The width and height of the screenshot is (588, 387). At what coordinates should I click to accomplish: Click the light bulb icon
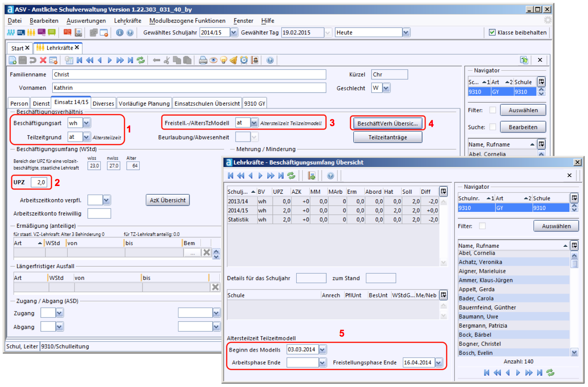pyautogui.click(x=223, y=60)
